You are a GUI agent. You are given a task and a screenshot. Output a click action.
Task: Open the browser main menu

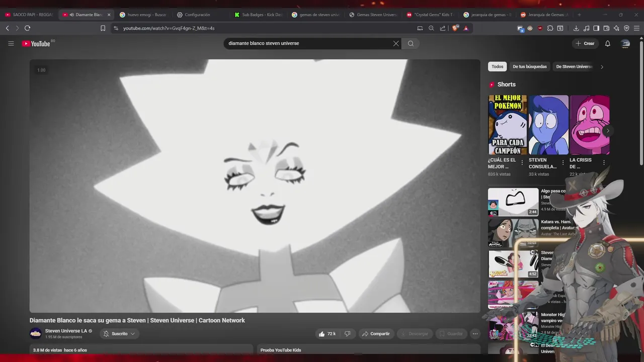[636, 28]
